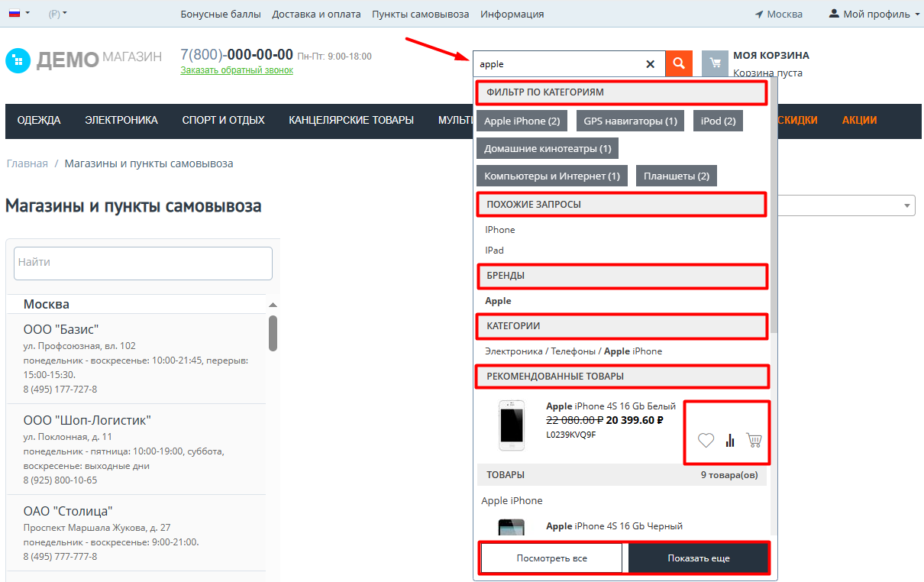Add iPhone 4S Белый to wishlist heart

click(x=706, y=440)
